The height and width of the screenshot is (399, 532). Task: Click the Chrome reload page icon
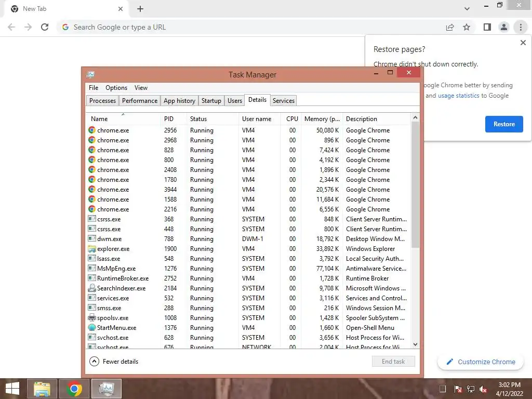(45, 27)
